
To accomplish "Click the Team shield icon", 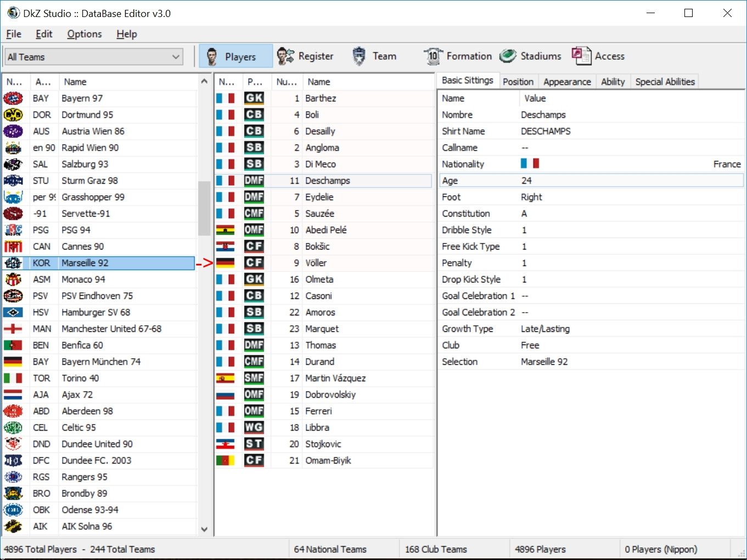I will point(359,56).
